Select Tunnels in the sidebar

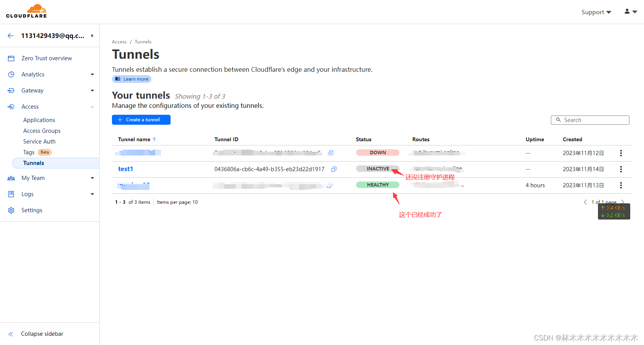pyautogui.click(x=56, y=163)
